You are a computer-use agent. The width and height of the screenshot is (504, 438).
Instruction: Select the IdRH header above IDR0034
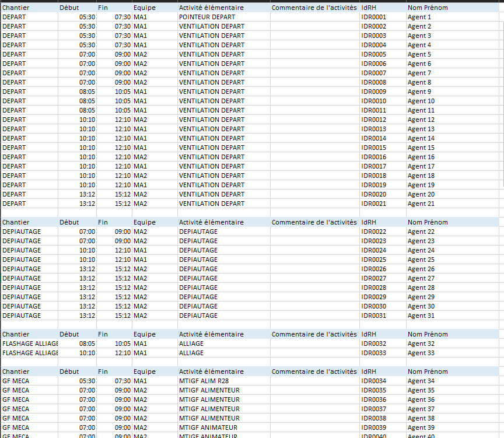(369, 372)
